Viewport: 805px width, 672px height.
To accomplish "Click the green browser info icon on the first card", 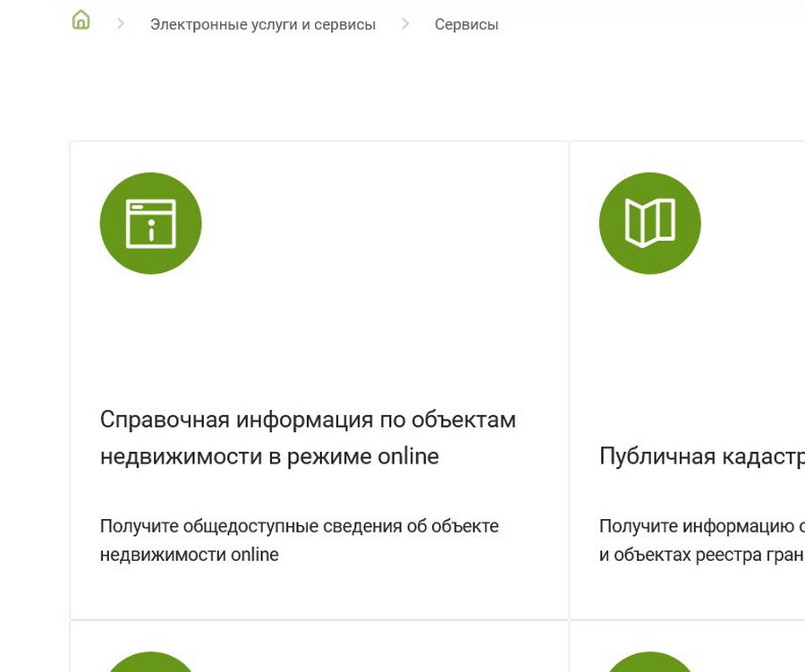I will (x=150, y=223).
